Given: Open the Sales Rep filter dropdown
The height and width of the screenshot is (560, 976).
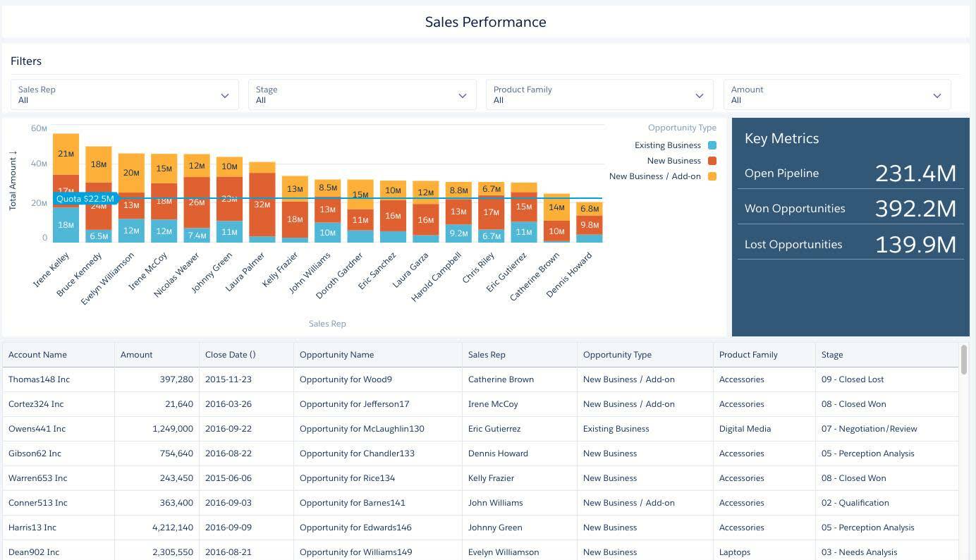Looking at the screenshot, I should (125, 95).
